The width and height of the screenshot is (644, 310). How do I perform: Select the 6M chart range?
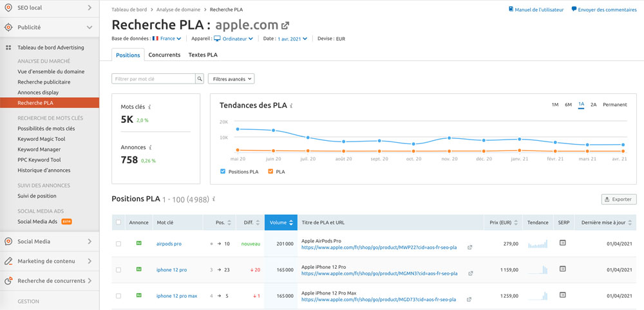(x=568, y=105)
